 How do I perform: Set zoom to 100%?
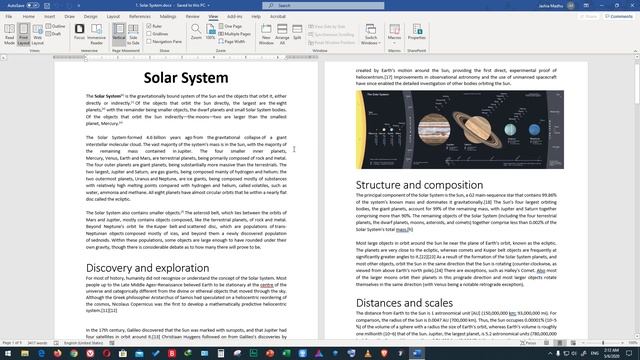point(210,32)
